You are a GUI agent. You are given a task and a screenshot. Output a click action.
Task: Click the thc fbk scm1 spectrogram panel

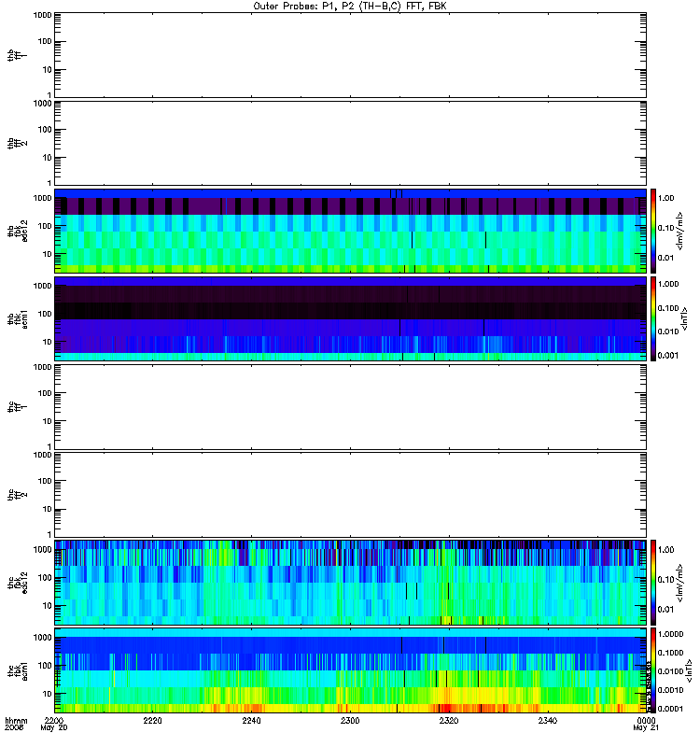click(350, 670)
